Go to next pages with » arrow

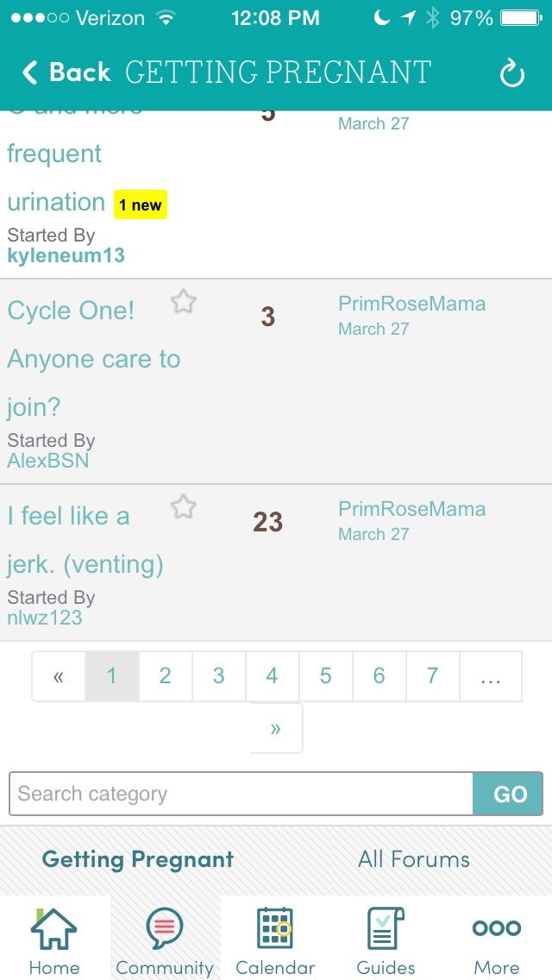pos(276,728)
